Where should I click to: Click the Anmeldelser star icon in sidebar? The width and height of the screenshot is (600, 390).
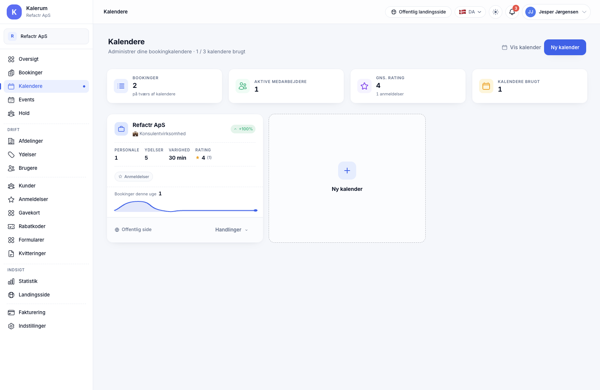tap(11, 199)
